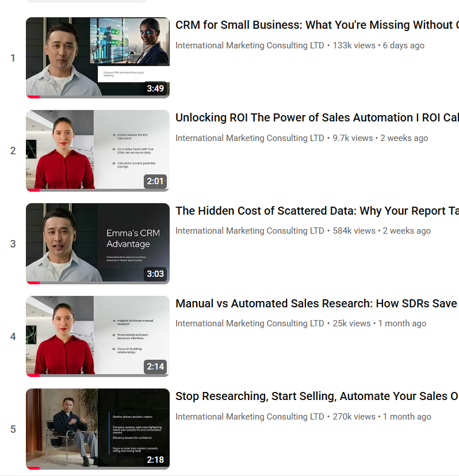
Task: Click the '584k views' text
Action: [x=354, y=231]
